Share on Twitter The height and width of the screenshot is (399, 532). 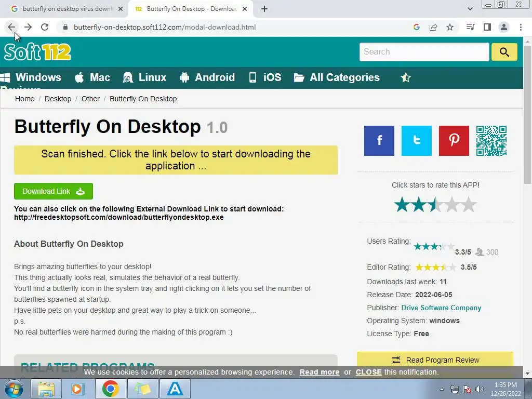click(x=417, y=140)
